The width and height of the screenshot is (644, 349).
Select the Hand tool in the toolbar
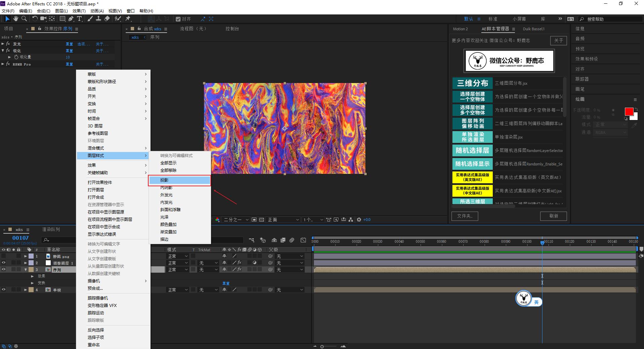tap(16, 19)
